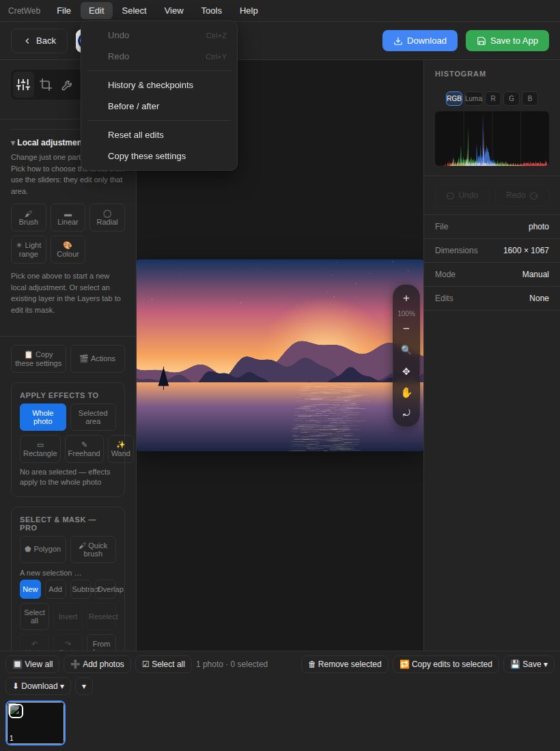560x751 pixels.
Task: Switch histogram to RGB view
Action: tap(454, 99)
